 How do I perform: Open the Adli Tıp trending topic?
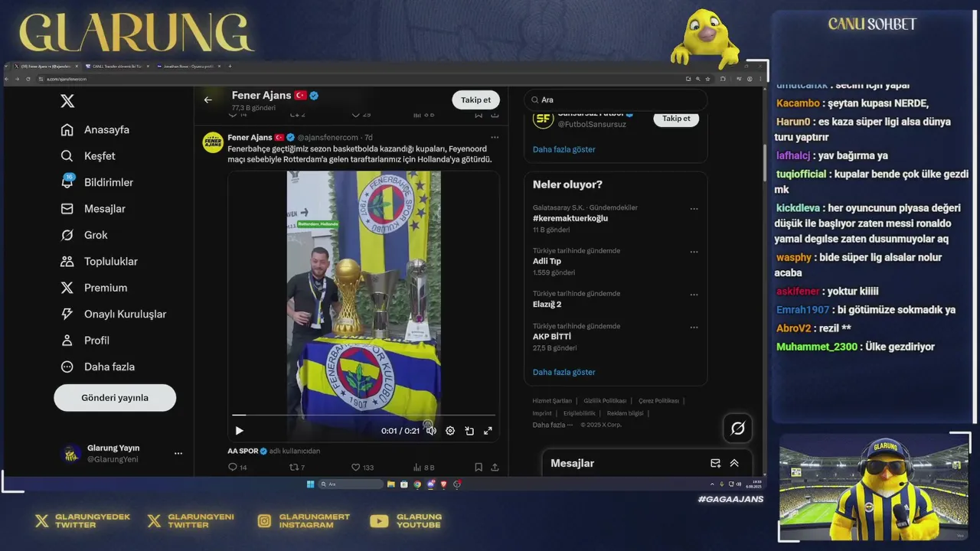click(547, 261)
